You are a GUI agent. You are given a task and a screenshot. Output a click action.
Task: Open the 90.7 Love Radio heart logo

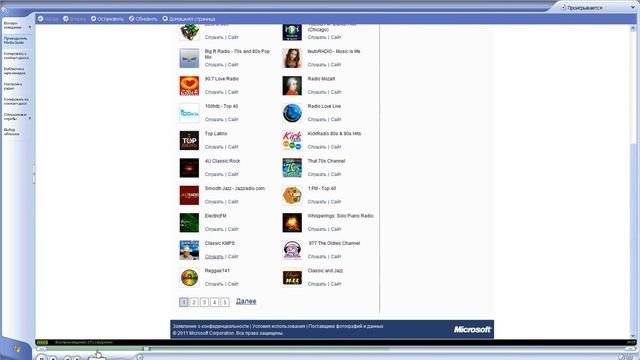189,86
